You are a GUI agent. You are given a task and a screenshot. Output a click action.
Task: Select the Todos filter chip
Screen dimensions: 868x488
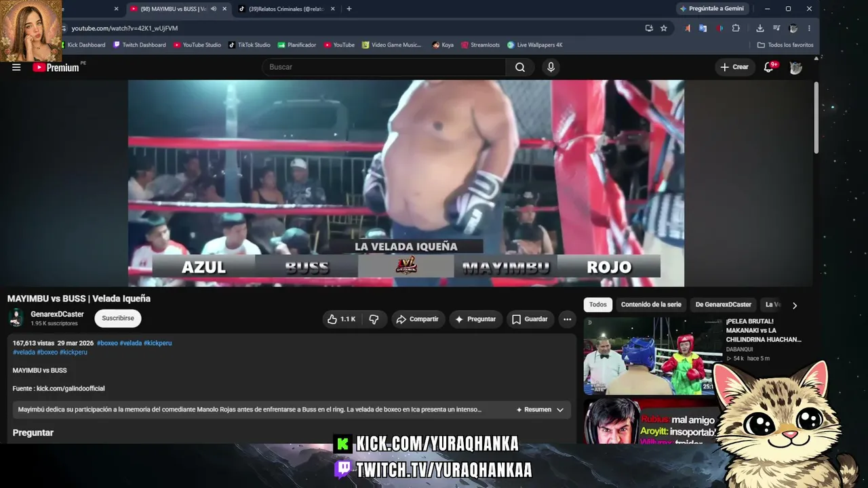pyautogui.click(x=598, y=305)
